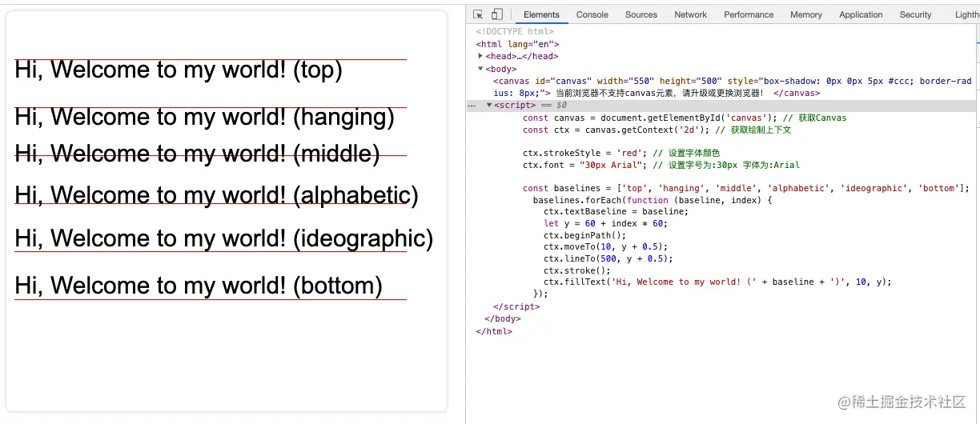Select the html lang="en" opening tag
The image size is (980, 424).
517,45
